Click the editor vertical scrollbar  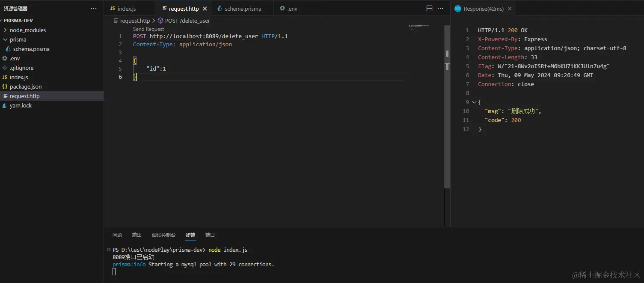[x=447, y=107]
